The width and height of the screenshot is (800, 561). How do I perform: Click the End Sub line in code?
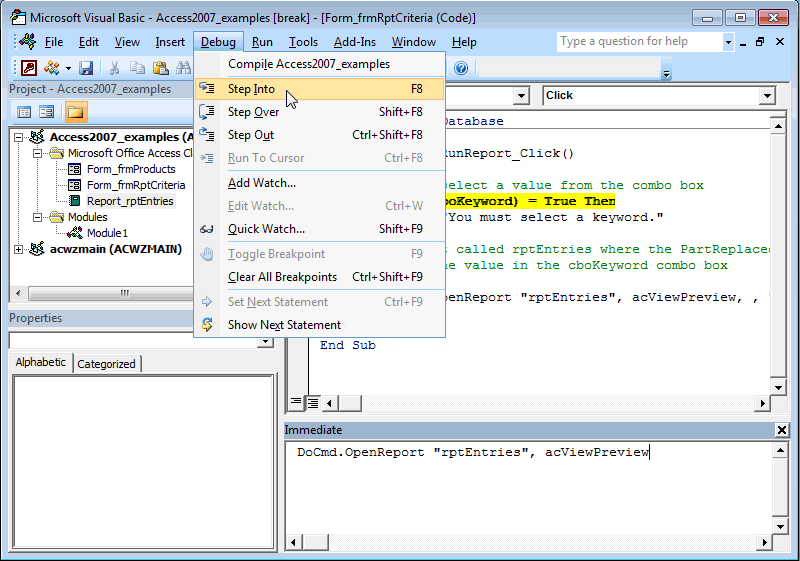click(348, 345)
